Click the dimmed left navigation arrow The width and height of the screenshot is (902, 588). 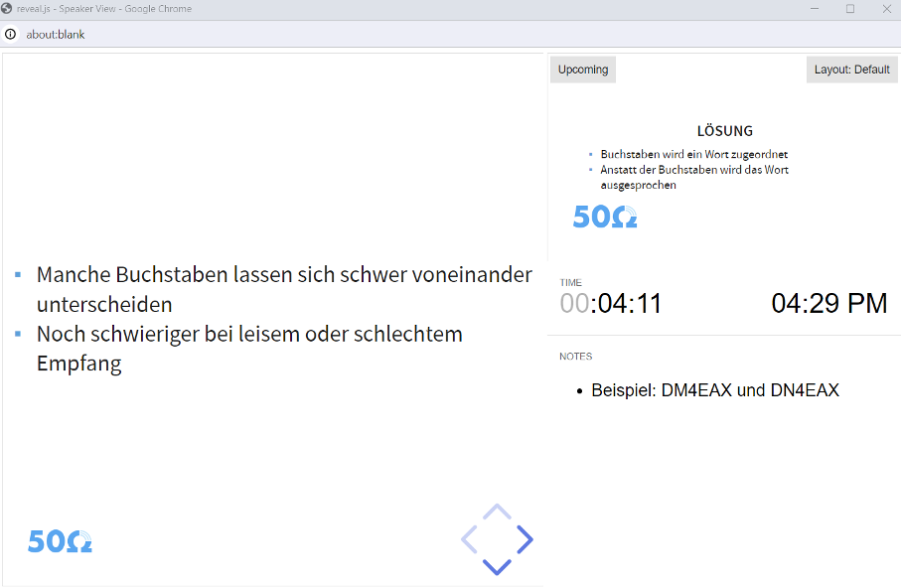click(468, 538)
